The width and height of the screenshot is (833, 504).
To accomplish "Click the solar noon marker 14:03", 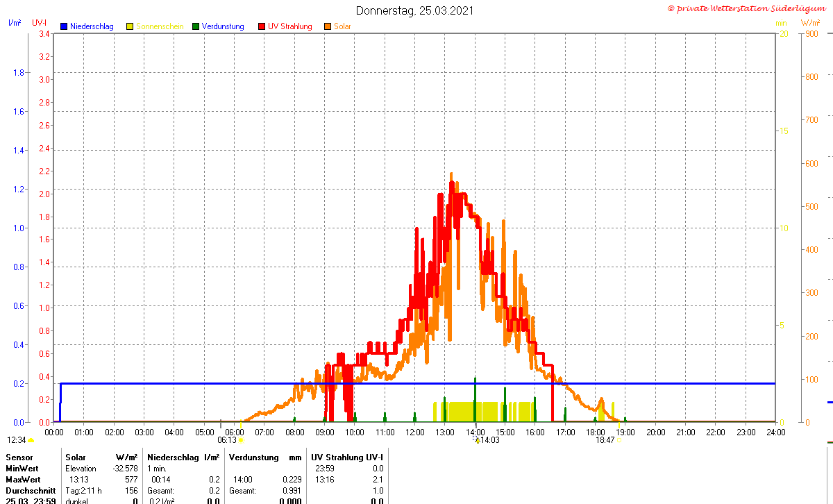I will coord(477,439).
